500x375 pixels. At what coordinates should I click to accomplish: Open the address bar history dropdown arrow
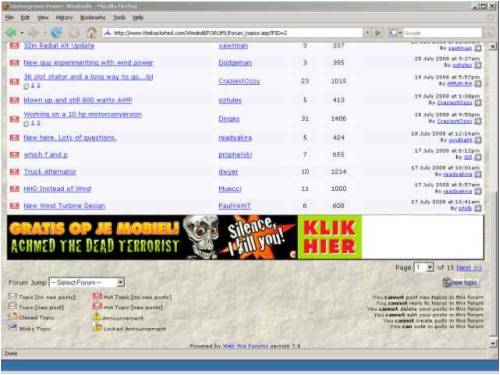[x=367, y=33]
